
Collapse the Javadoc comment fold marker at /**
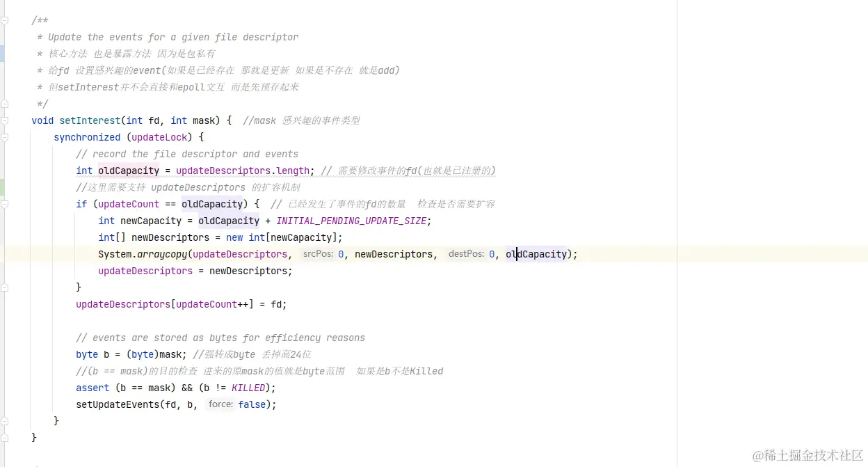(5, 20)
